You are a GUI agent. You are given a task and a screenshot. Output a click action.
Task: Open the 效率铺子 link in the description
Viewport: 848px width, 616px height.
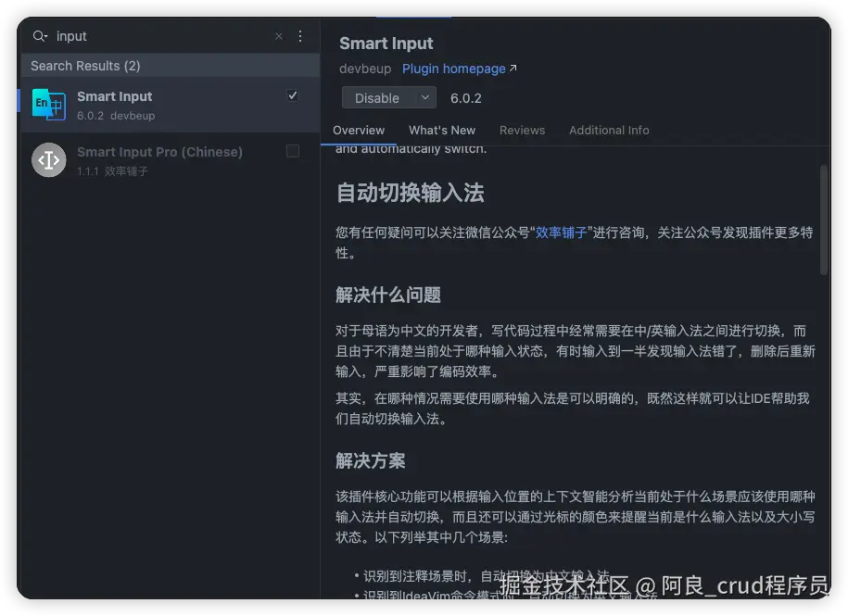(561, 233)
